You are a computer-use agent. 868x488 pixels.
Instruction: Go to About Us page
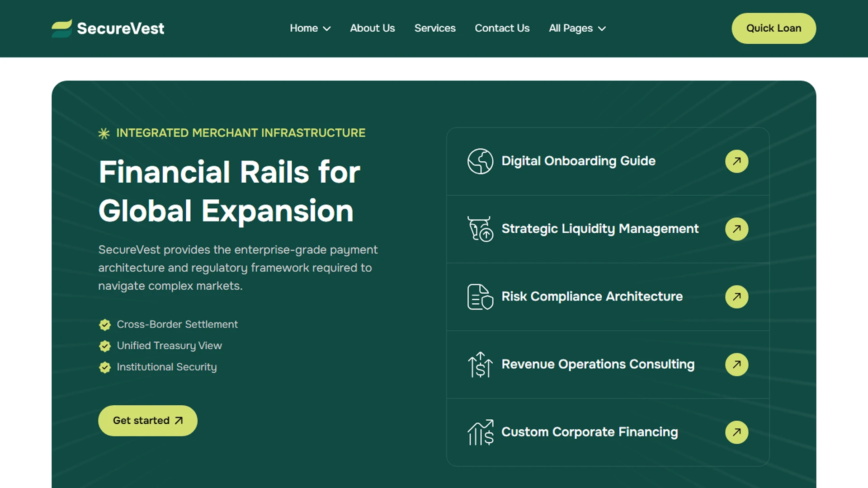coord(373,28)
